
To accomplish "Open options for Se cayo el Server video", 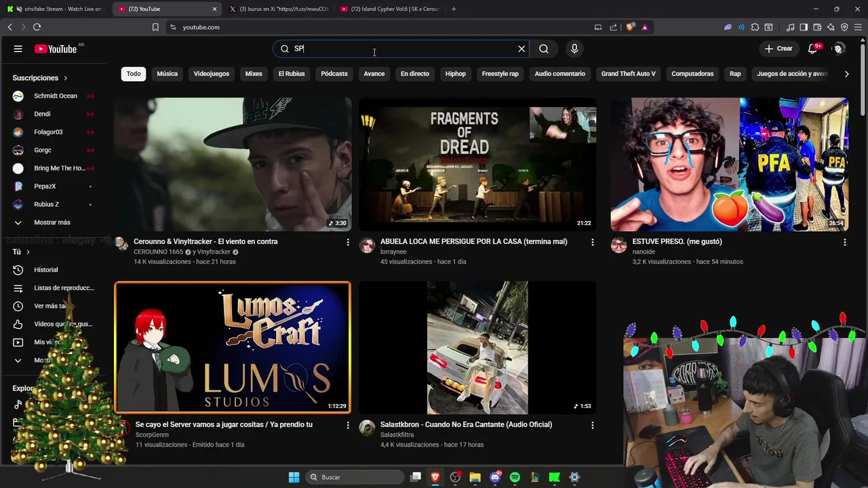I will click(348, 425).
